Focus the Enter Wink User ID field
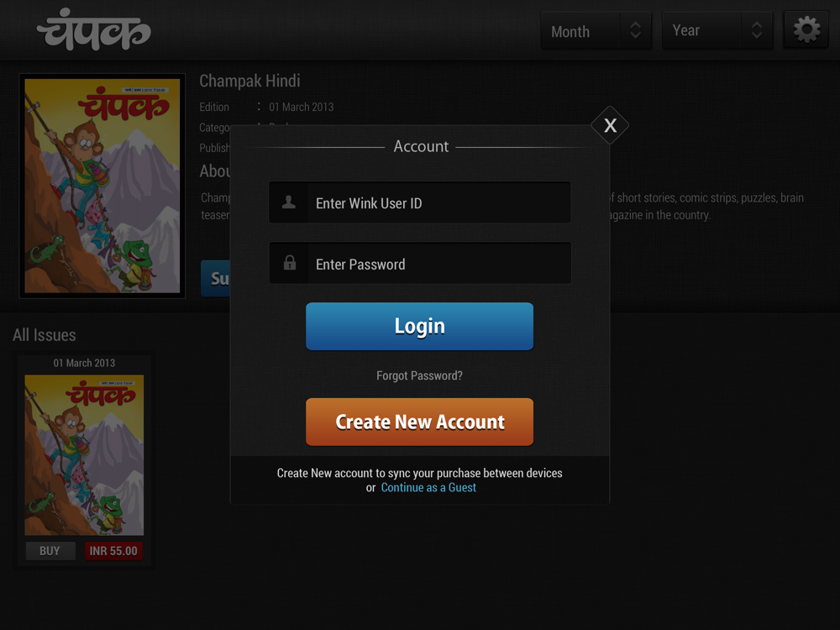The width and height of the screenshot is (840, 630). coord(419,202)
